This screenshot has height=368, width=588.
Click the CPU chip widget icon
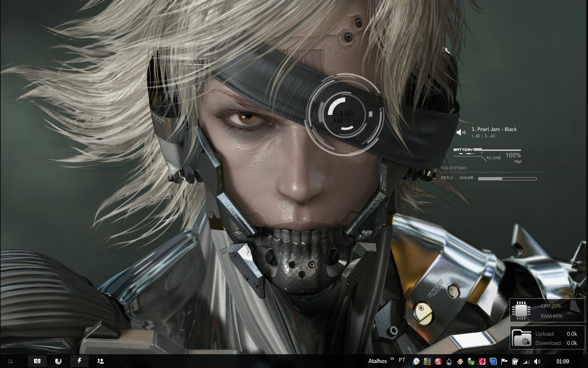[x=521, y=310]
